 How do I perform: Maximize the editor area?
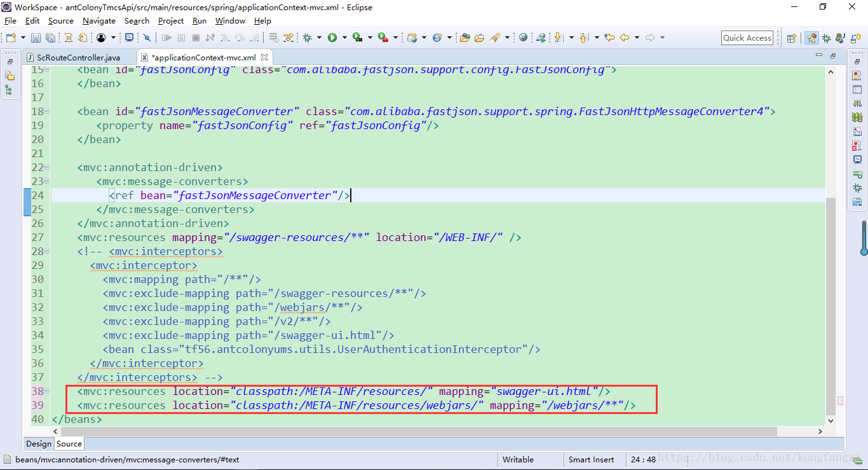pyautogui.click(x=833, y=56)
